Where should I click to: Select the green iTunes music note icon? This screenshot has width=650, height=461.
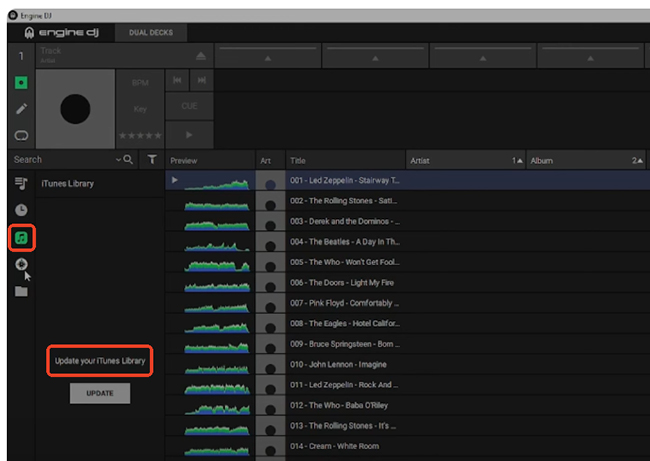[x=21, y=238]
